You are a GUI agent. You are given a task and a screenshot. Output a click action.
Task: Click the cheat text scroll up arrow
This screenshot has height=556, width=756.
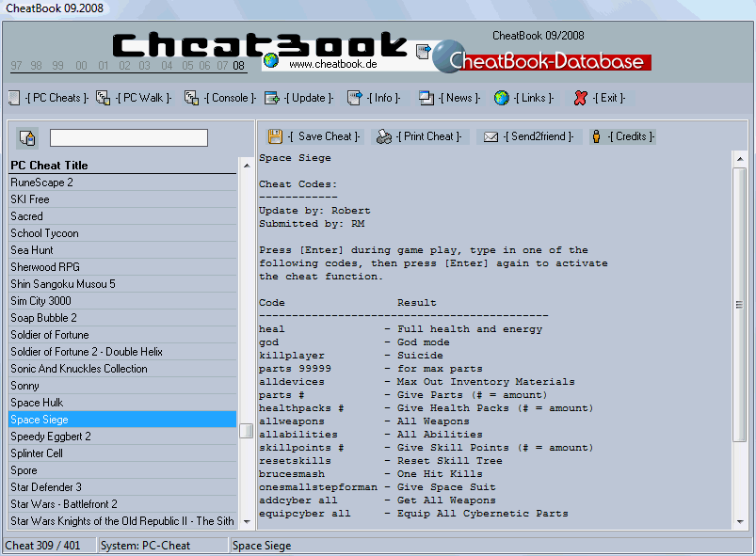click(740, 158)
